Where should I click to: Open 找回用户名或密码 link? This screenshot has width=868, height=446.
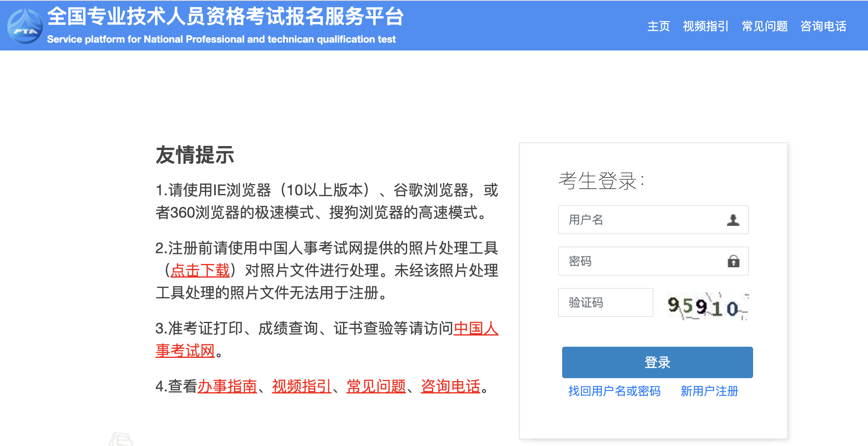pyautogui.click(x=614, y=391)
